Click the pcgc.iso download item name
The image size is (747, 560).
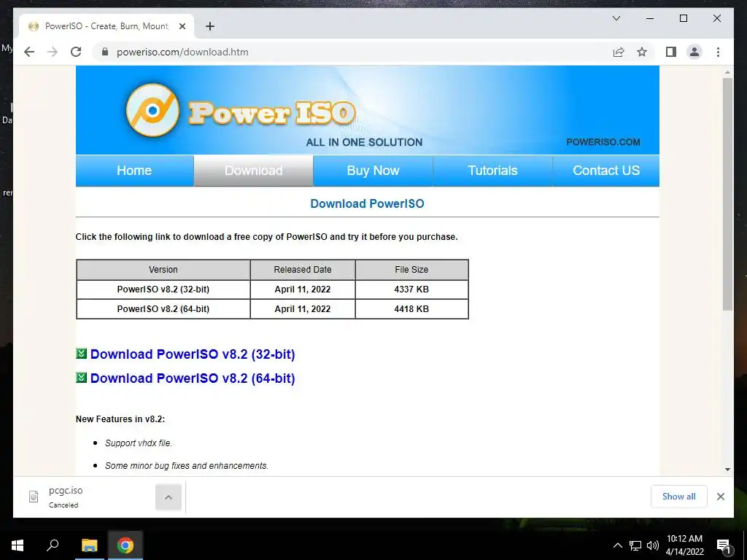pyautogui.click(x=66, y=491)
